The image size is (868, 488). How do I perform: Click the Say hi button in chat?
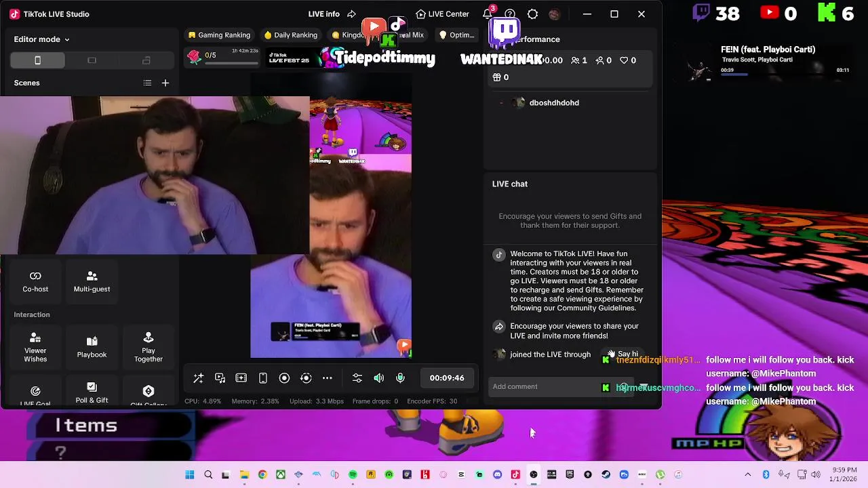click(x=623, y=354)
